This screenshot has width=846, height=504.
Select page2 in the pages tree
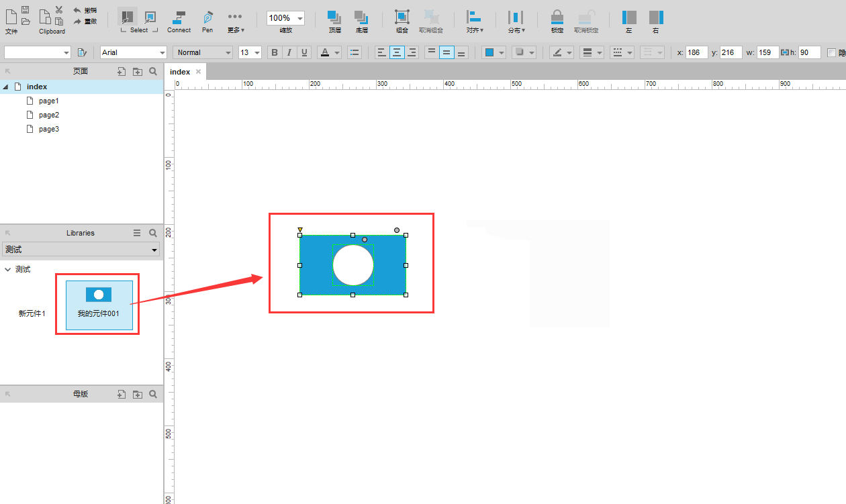click(48, 115)
